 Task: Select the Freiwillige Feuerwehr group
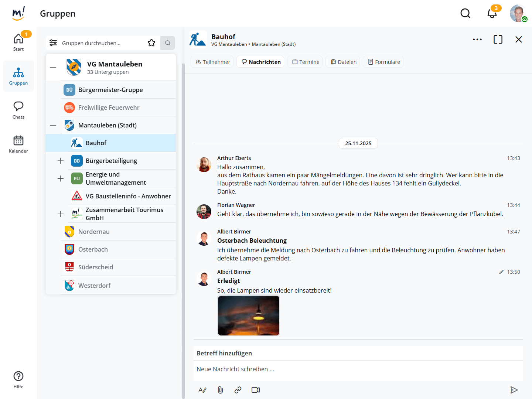pos(109,108)
